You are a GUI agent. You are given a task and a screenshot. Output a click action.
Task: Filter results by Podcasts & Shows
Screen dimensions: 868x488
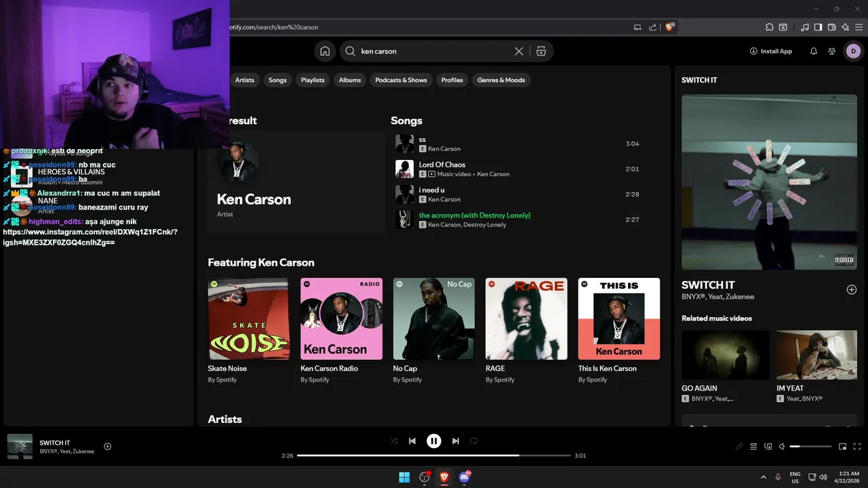[401, 80]
